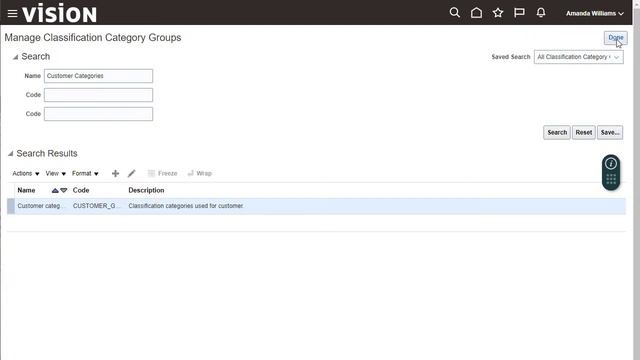The height and width of the screenshot is (360, 640).
Task: Collapse the Search Results section
Action: [11, 154]
